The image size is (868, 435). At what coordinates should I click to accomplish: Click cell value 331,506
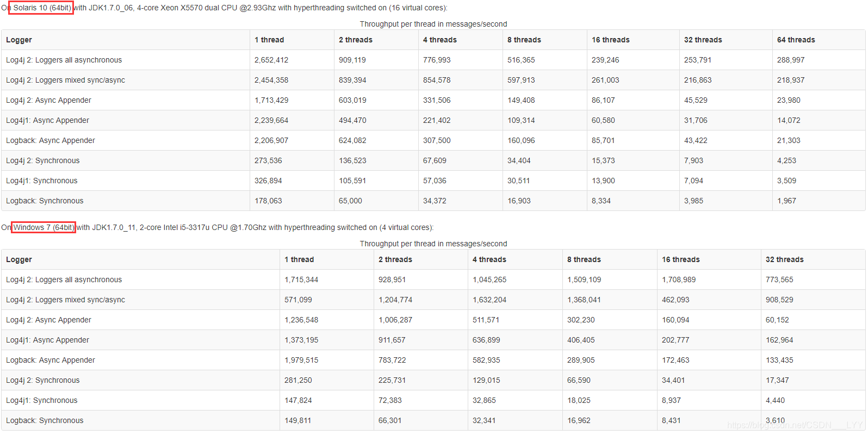pyautogui.click(x=437, y=100)
